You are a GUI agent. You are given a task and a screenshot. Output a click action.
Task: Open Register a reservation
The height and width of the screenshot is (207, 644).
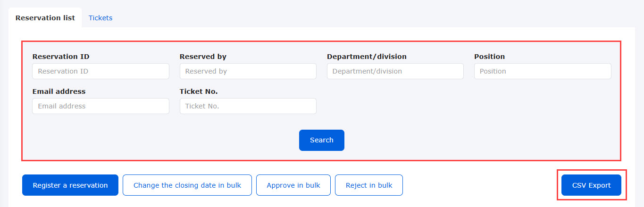pyautogui.click(x=70, y=185)
